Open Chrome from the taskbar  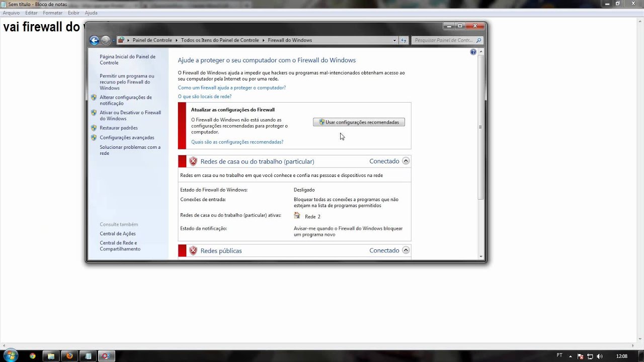[x=33, y=356]
